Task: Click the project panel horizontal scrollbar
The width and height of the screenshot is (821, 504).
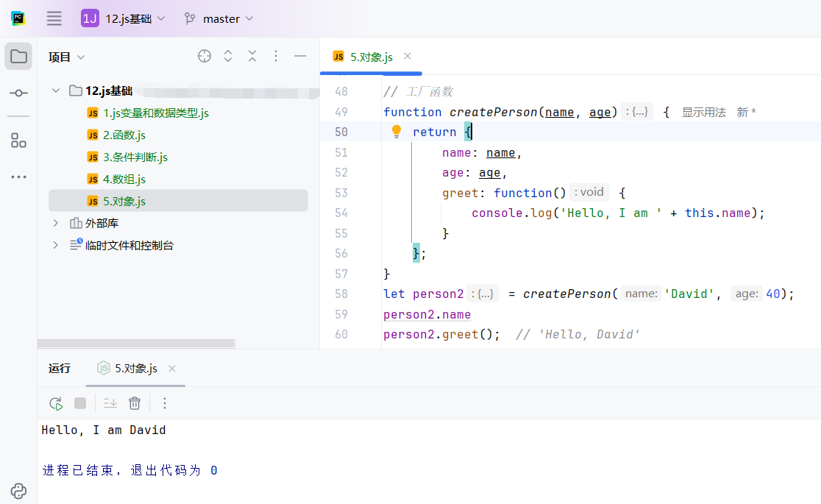Action: pyautogui.click(x=136, y=344)
